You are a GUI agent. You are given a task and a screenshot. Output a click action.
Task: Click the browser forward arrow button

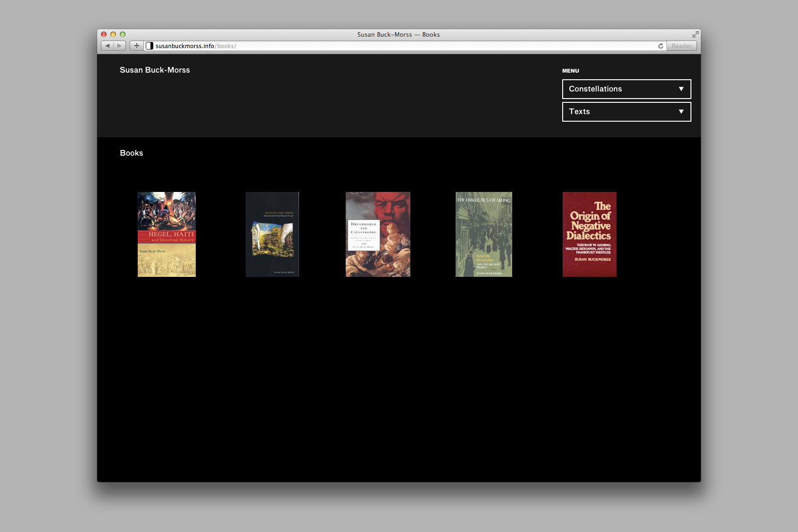(x=120, y=46)
